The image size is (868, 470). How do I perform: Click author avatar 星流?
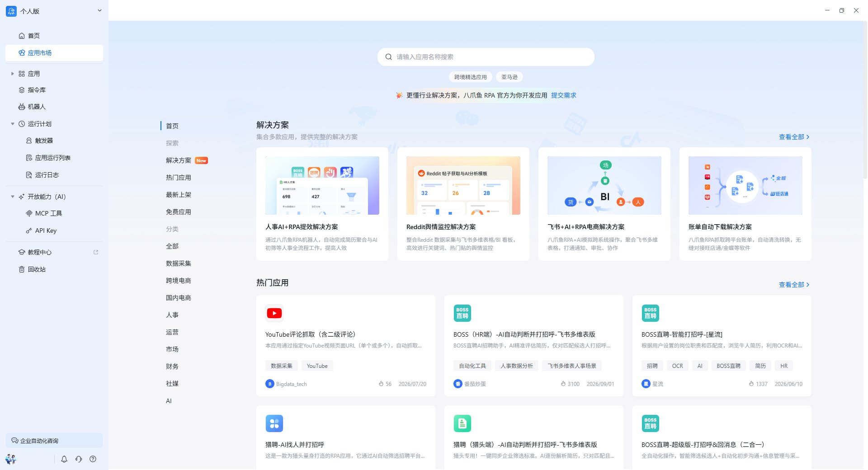point(646,384)
